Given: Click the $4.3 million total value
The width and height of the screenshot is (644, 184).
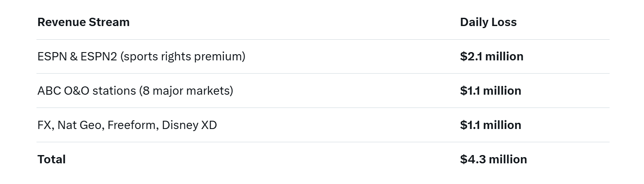Looking at the screenshot, I should [x=493, y=159].
